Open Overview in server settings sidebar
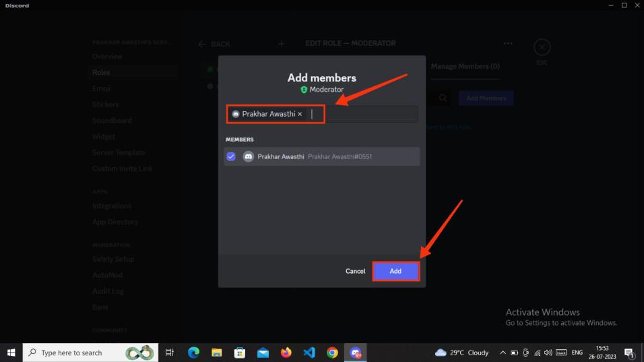 (108, 57)
